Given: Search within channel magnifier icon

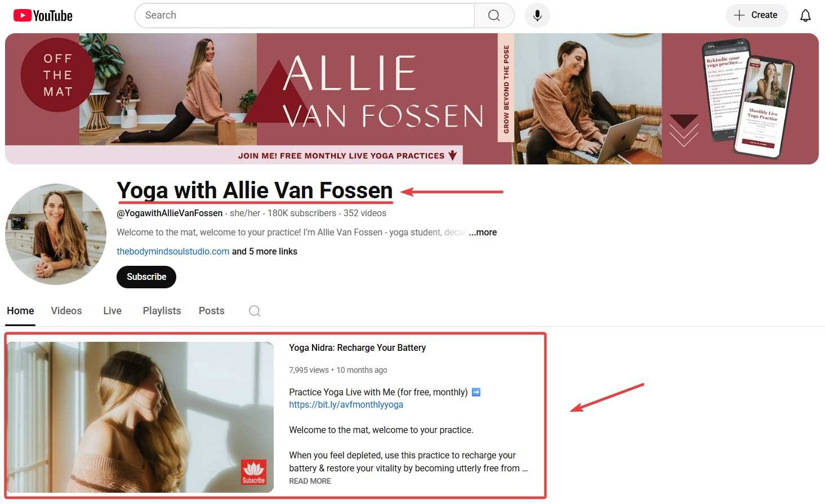Looking at the screenshot, I should 255,311.
